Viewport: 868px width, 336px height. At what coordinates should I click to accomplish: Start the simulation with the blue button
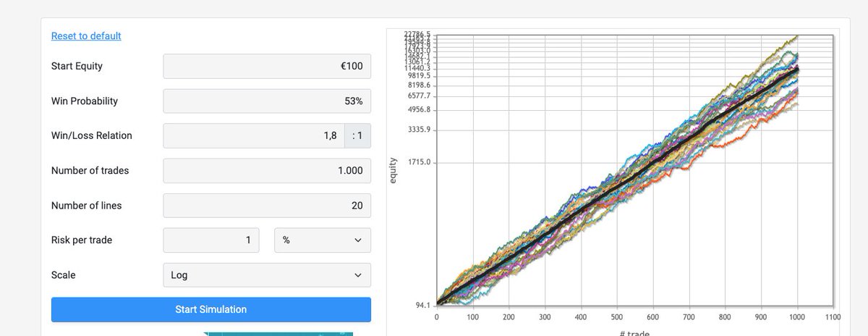[x=211, y=309]
